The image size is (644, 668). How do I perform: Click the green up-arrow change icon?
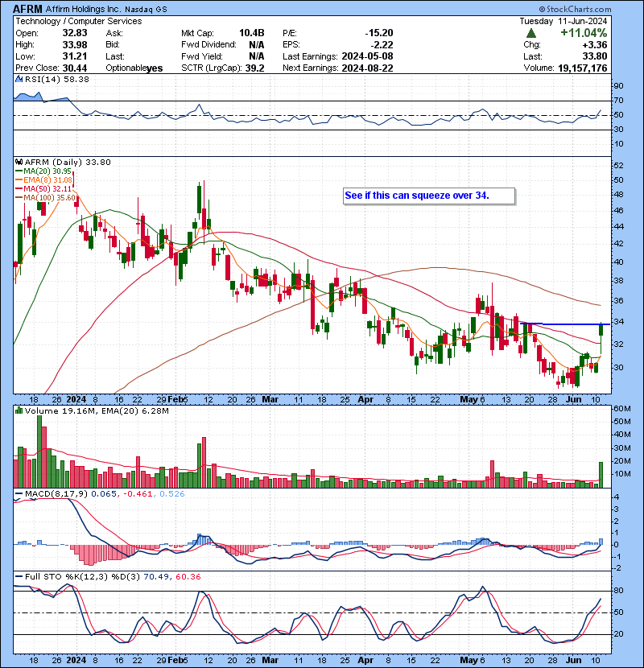coord(530,33)
